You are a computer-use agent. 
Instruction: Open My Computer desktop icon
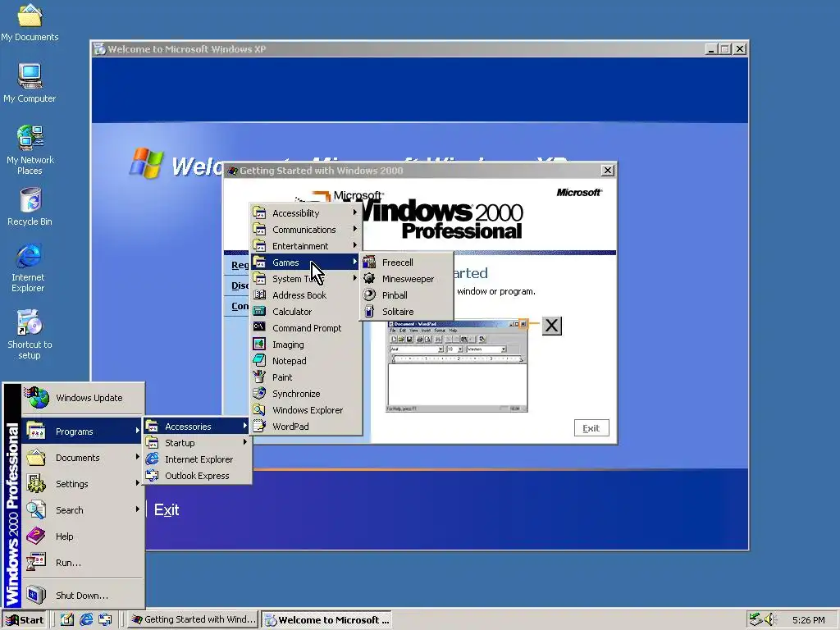coord(30,83)
